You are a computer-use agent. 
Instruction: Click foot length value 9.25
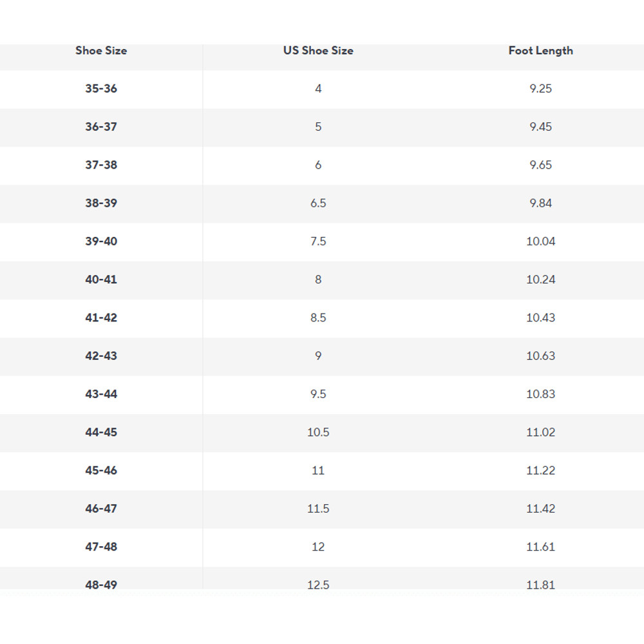click(x=540, y=89)
